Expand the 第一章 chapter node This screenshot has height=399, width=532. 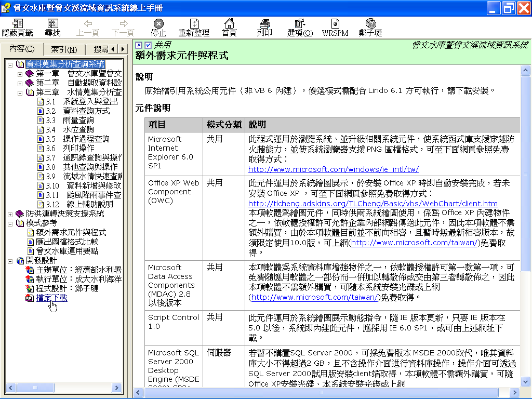20,74
